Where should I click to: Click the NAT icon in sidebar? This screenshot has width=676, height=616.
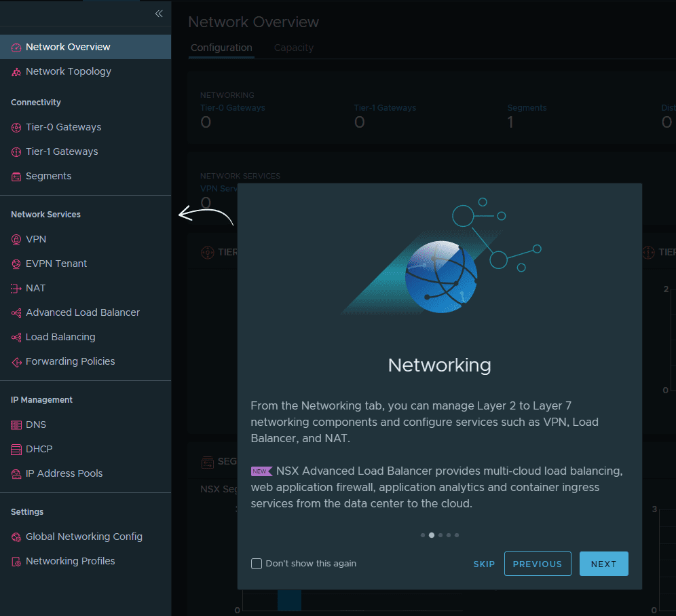point(16,289)
